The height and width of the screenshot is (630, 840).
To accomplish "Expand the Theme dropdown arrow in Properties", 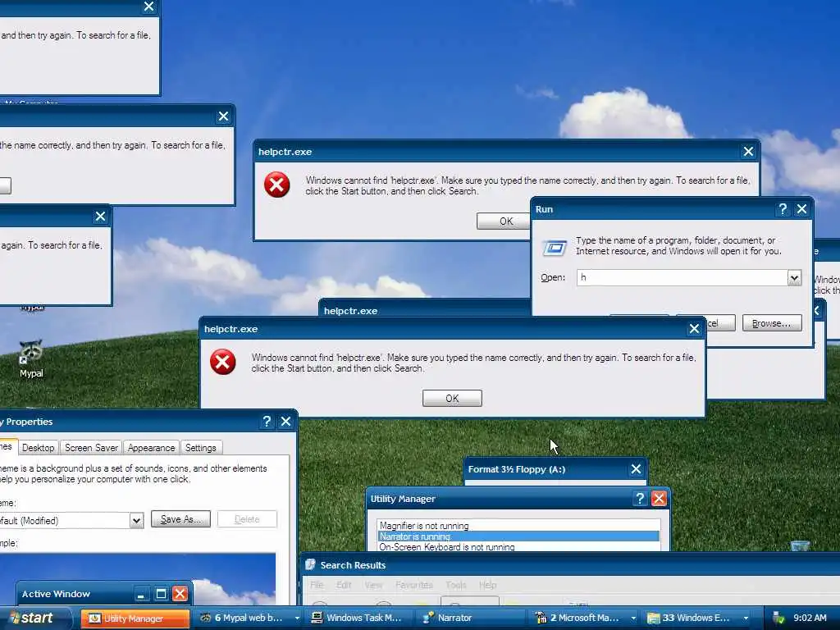I will point(137,520).
